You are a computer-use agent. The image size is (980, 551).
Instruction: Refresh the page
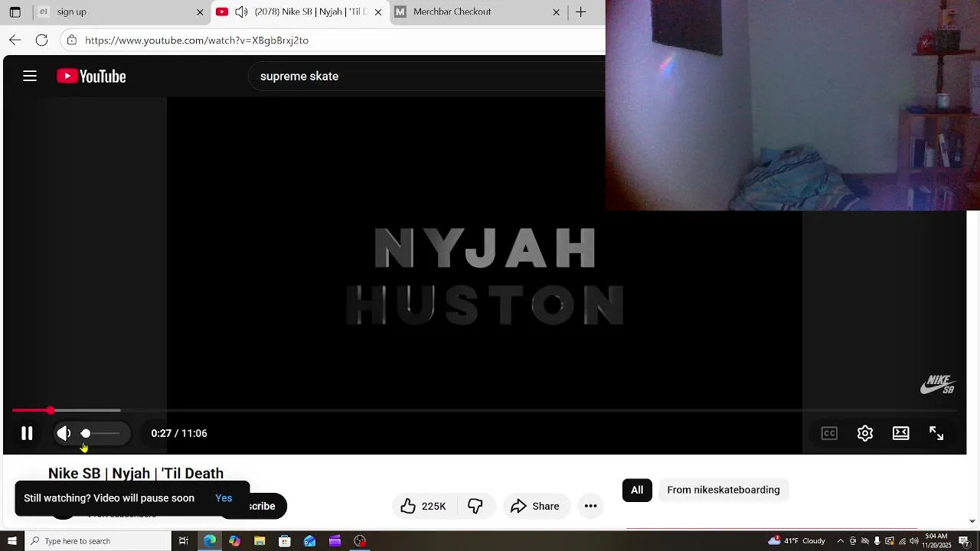[42, 40]
